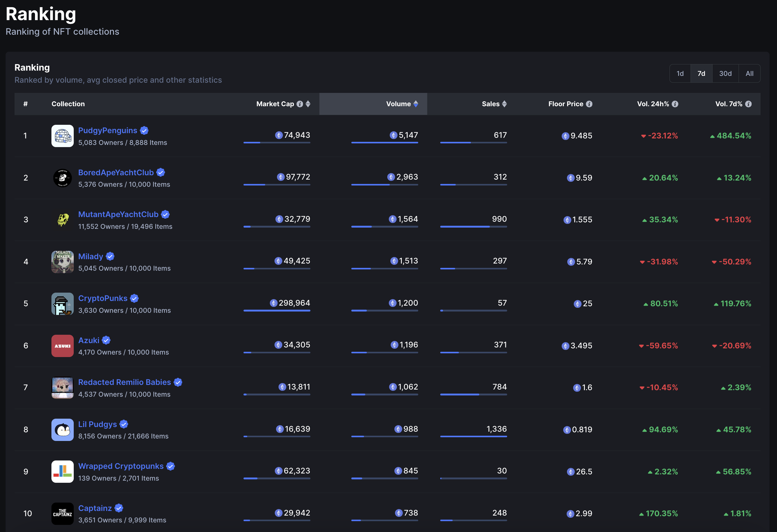Screen dimensions: 777x532
Task: Click verified badge beside CryptoPunks
Action: [x=134, y=299]
